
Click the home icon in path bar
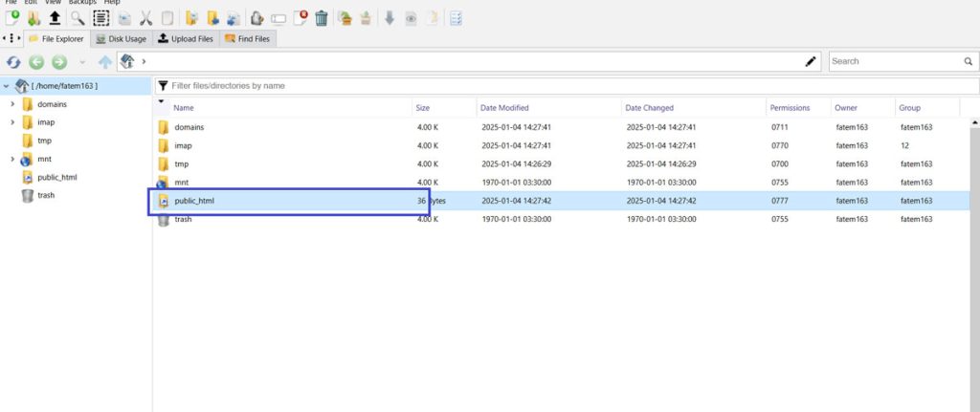click(127, 61)
